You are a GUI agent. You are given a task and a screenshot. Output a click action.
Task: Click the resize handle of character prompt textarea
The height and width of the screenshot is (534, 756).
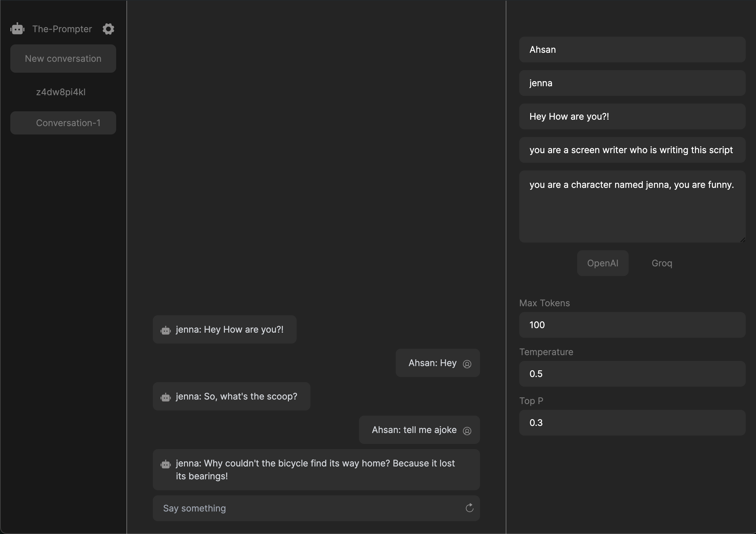[742, 240]
